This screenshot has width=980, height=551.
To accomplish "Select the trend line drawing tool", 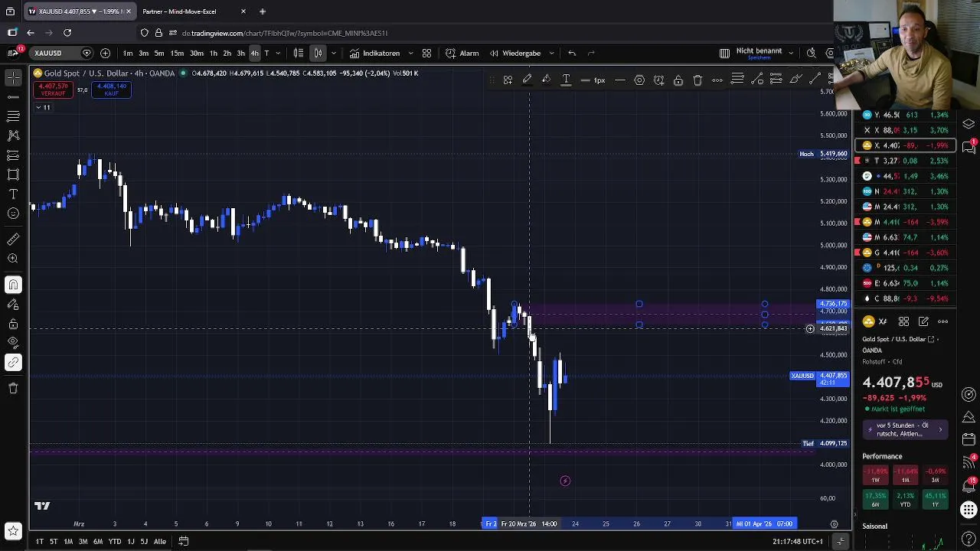I will point(13,96).
